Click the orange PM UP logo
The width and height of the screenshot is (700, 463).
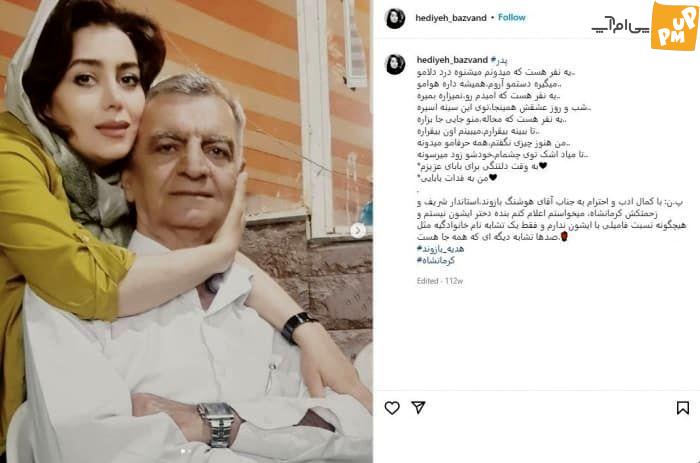coord(675,26)
